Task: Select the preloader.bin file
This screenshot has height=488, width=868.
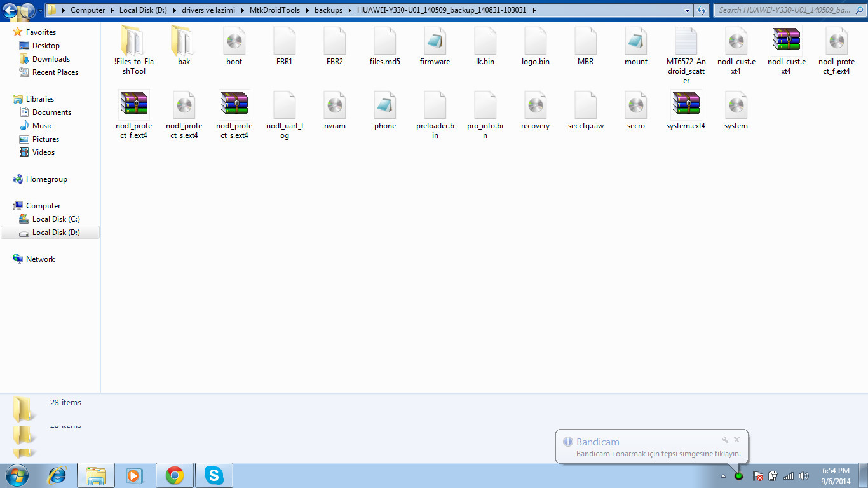Action: pyautogui.click(x=435, y=107)
